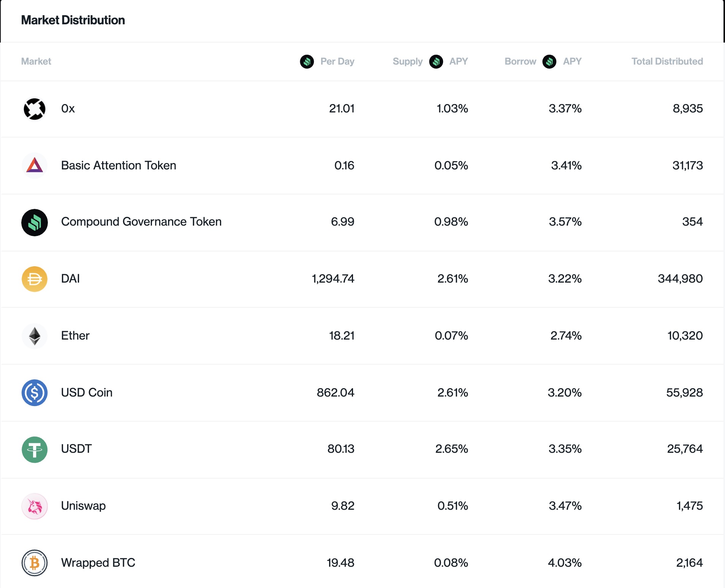Viewport: 725px width, 588px height.
Task: Click the Market Distribution title
Action: 73,20
